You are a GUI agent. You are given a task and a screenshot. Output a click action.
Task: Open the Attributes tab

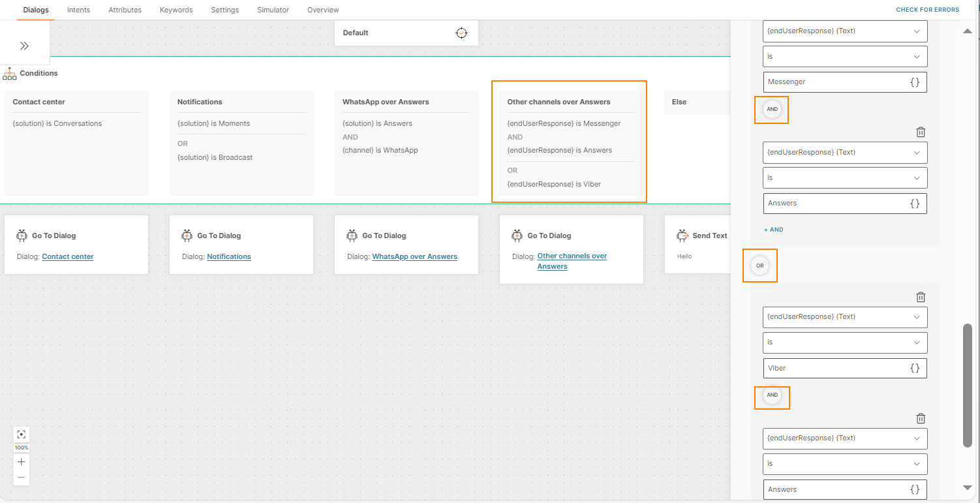pos(125,10)
